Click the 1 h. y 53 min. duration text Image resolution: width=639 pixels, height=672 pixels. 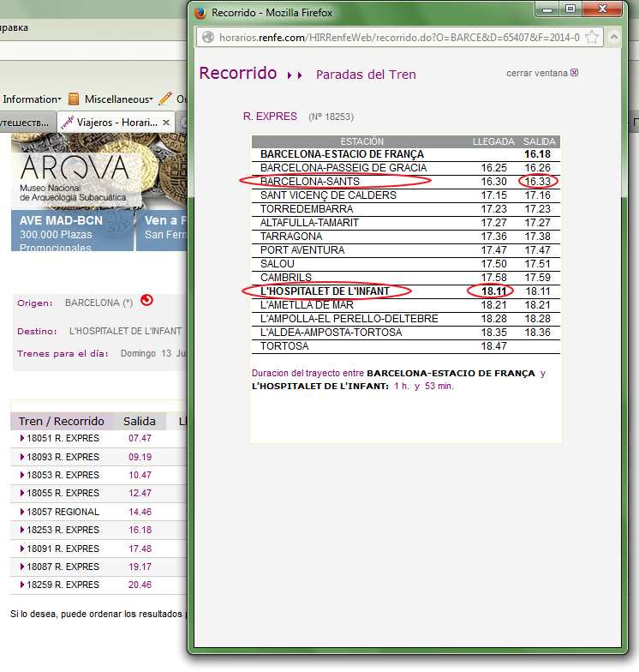(423, 386)
